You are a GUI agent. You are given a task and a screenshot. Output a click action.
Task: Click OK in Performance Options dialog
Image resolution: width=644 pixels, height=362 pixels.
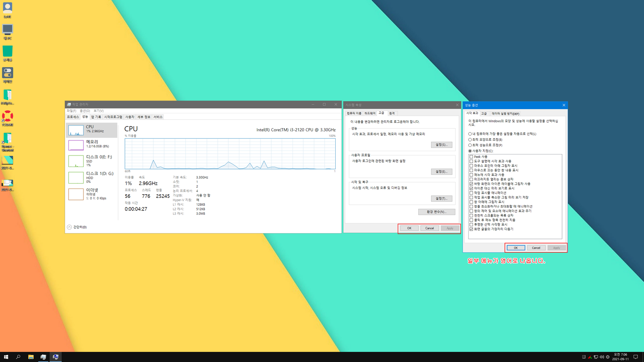516,248
